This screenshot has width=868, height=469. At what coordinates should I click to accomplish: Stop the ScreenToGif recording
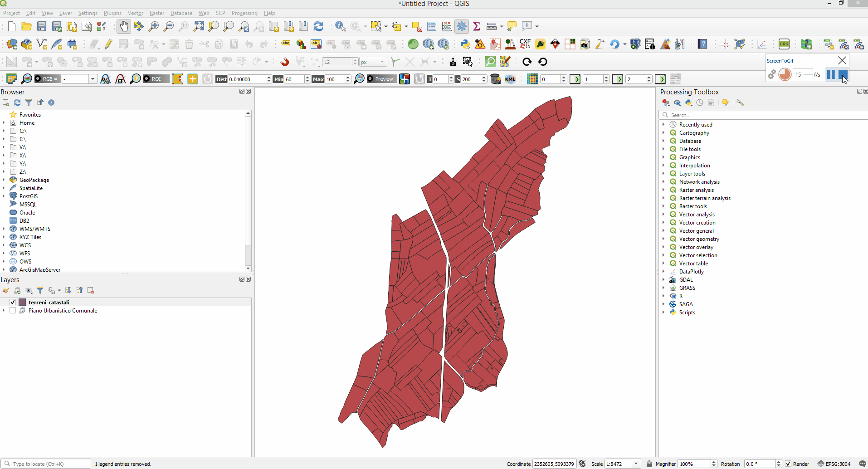click(843, 74)
